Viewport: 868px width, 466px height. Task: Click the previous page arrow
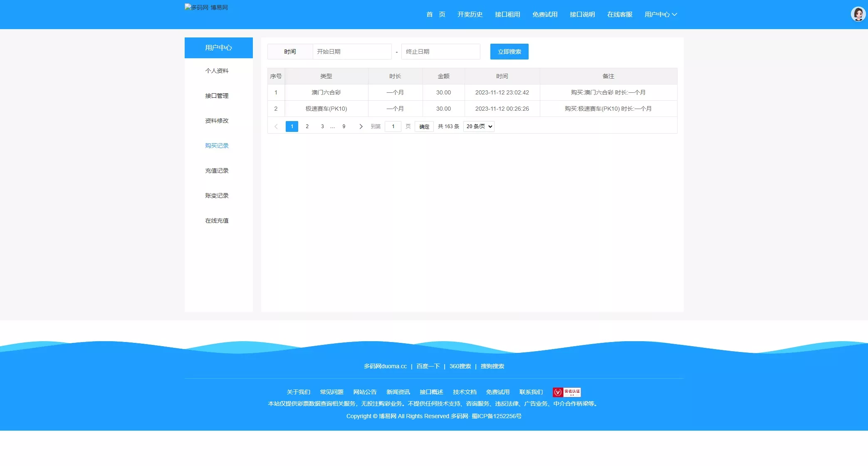[x=276, y=126]
